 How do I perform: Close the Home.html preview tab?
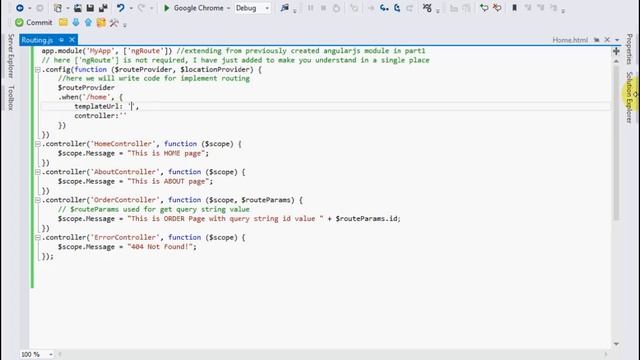[607, 40]
